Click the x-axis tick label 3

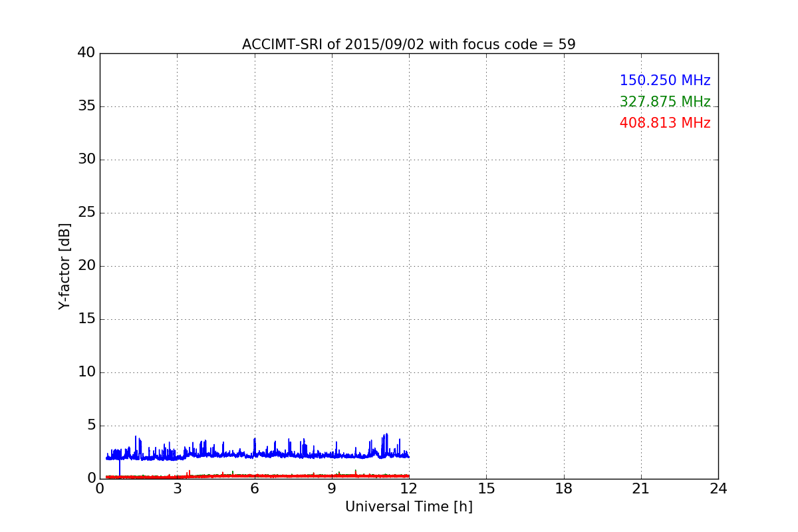[177, 489]
